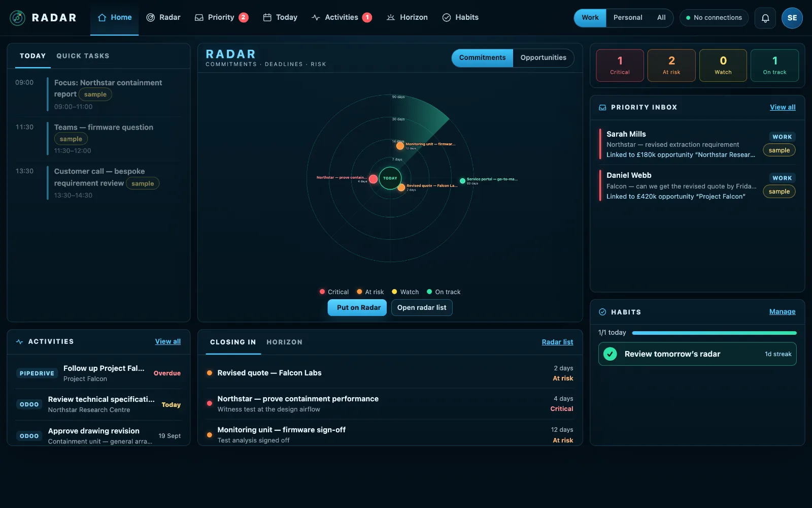Open the On track count card
The width and height of the screenshot is (812, 508).
774,66
